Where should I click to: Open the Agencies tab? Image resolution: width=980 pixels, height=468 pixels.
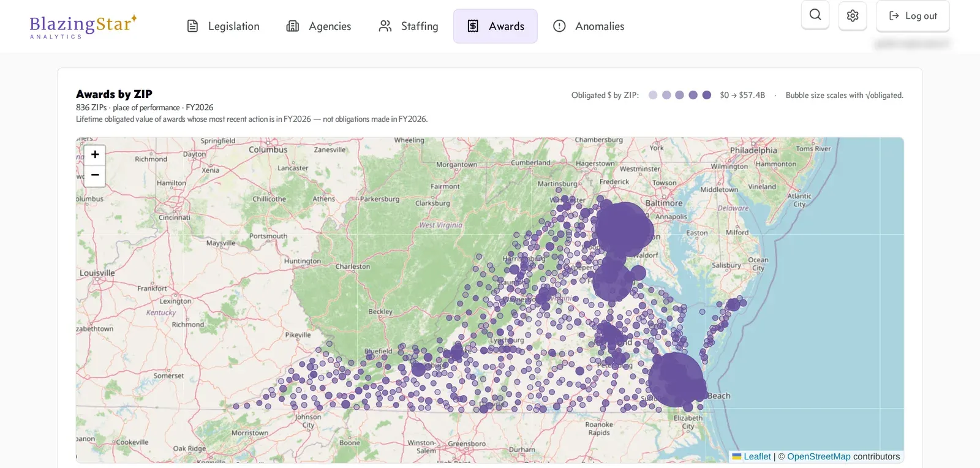click(x=319, y=26)
